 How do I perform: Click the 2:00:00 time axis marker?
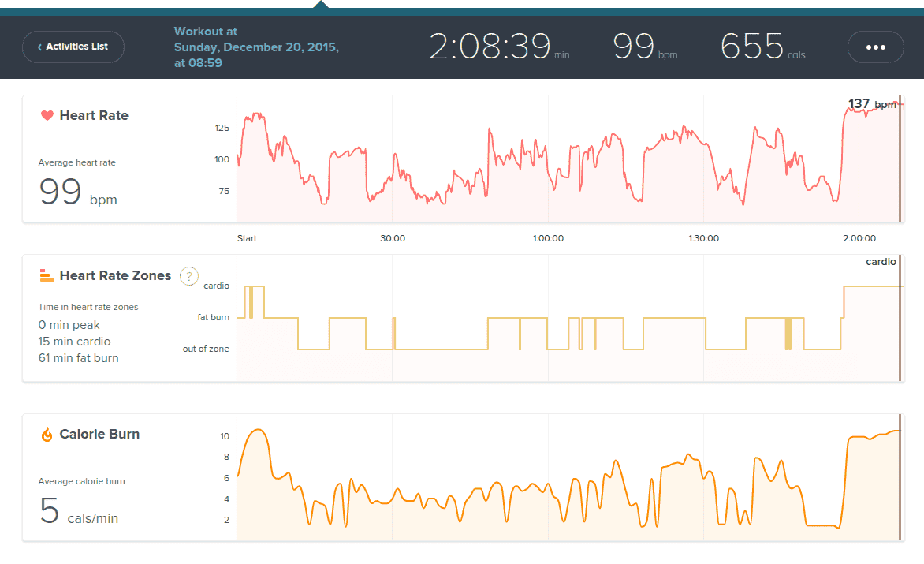tap(859, 238)
